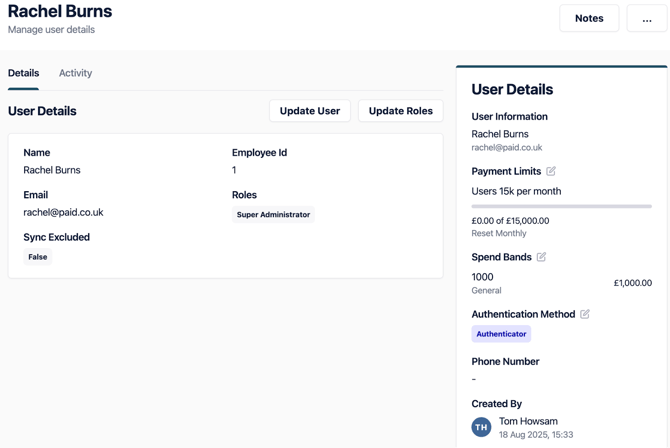Edit Payment Limits pencil icon
670x448 pixels.
(551, 171)
